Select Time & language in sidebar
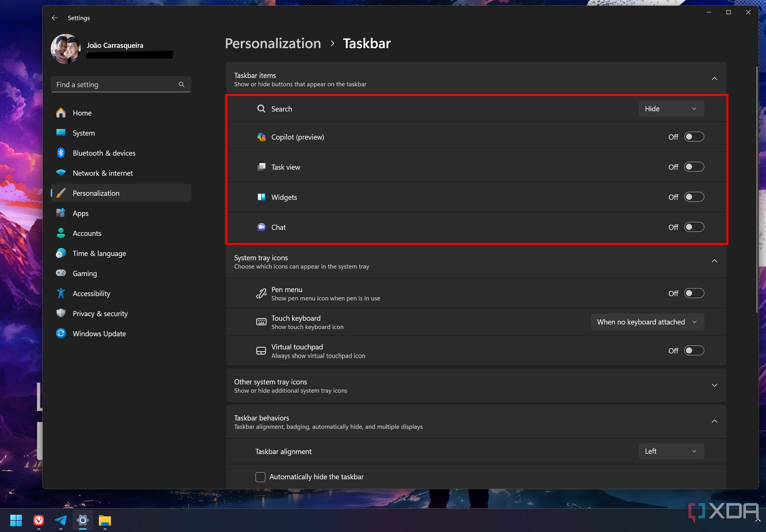Image resolution: width=766 pixels, height=532 pixels. coord(121,253)
